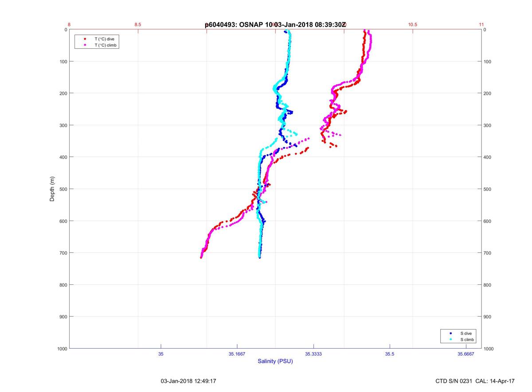Click '900' on the right depth axis
This screenshot has height=392, width=532.
pyautogui.click(x=488, y=317)
